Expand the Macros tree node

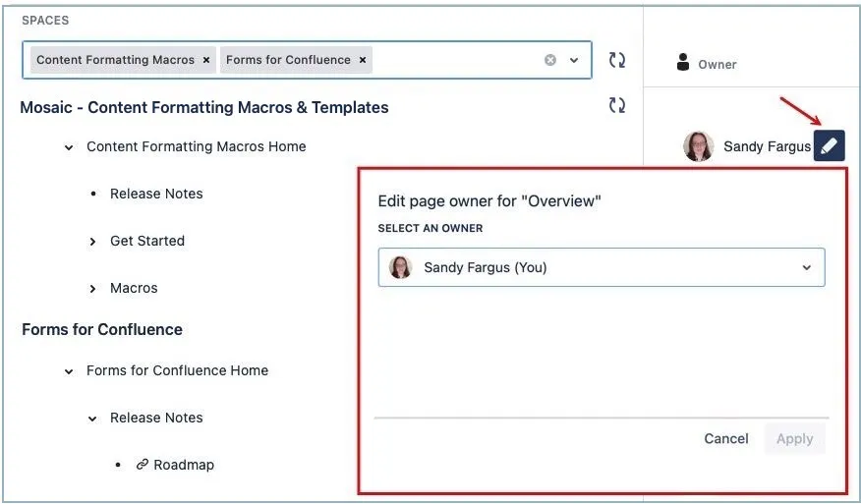pyautogui.click(x=92, y=289)
